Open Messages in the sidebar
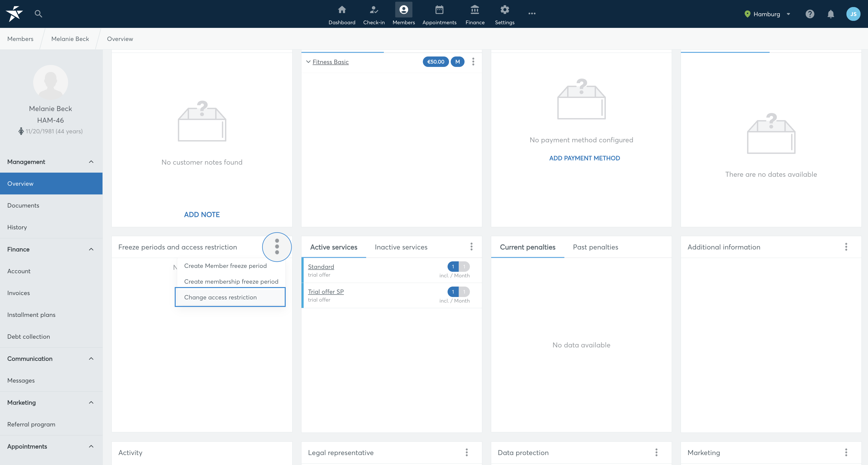Screen dimensions: 868x465 pos(51,380)
